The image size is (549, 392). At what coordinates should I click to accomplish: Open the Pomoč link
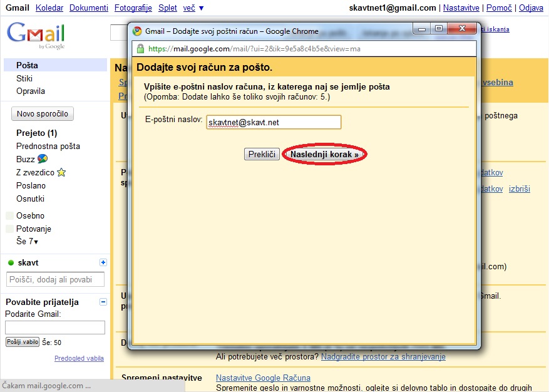(x=499, y=8)
